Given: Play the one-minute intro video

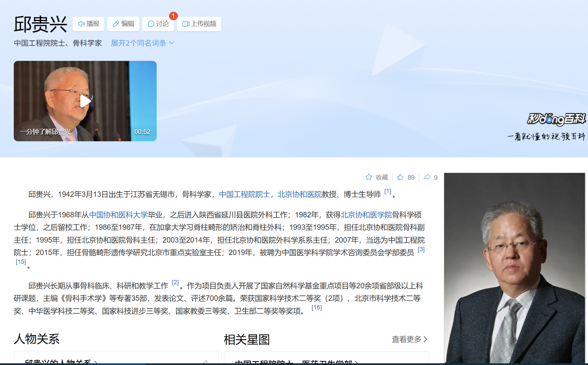Looking at the screenshot, I should pos(85,101).
